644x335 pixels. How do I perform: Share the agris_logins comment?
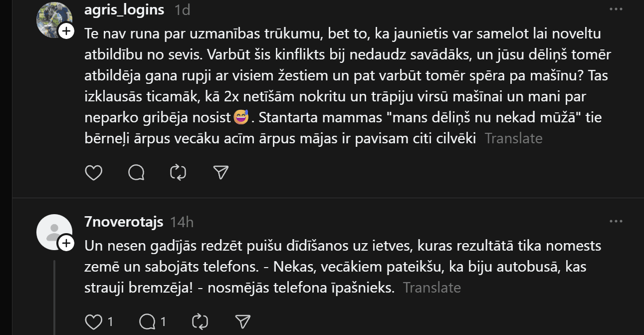click(220, 172)
